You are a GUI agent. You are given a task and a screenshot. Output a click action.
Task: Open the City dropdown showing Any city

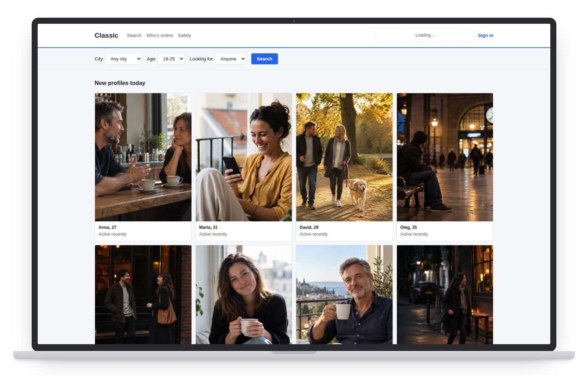(124, 59)
